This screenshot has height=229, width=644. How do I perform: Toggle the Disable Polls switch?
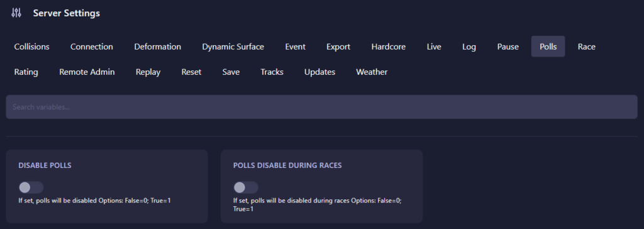(x=31, y=187)
